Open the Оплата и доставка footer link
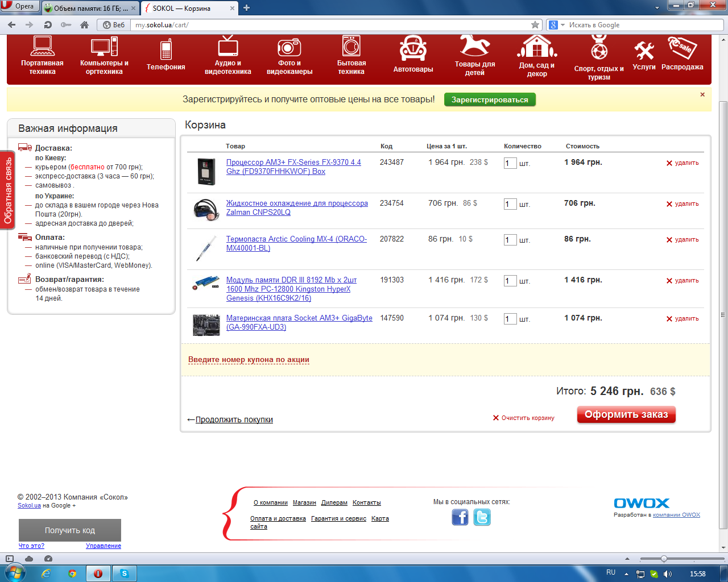Viewport: 728px width, 582px height. tap(278, 518)
